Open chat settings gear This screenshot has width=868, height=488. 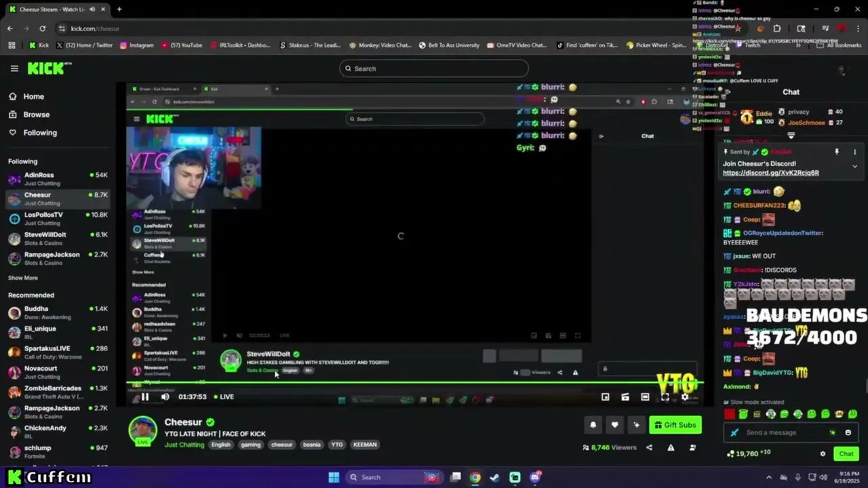tap(823, 454)
